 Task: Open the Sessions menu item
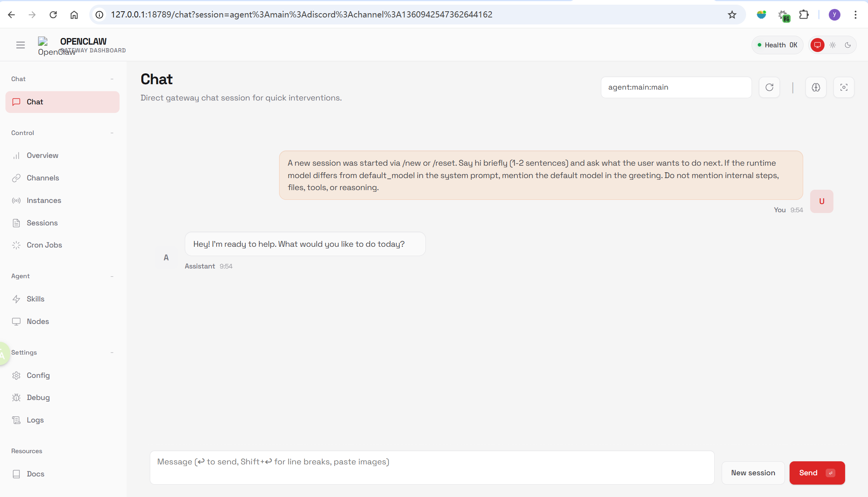42,223
